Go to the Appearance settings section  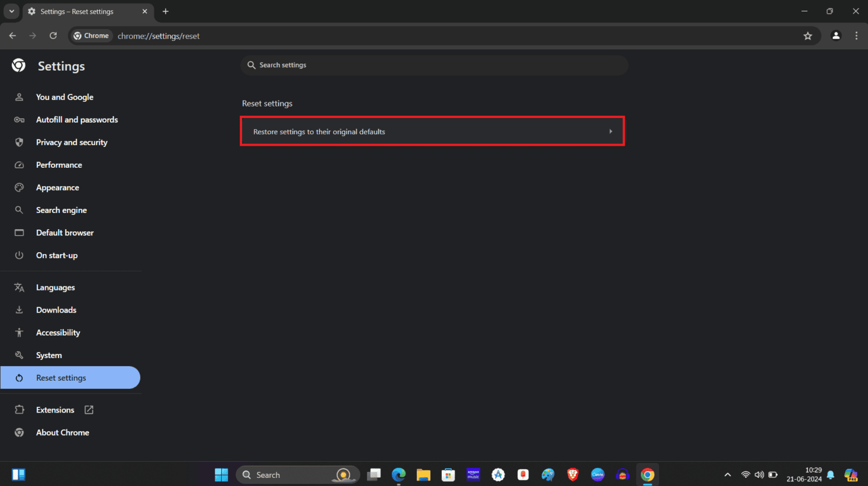point(57,187)
